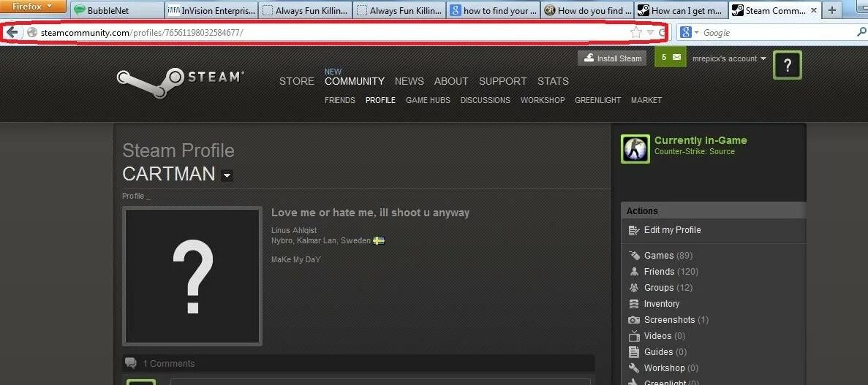
Task: Click the Guides document icon
Action: coord(634,352)
